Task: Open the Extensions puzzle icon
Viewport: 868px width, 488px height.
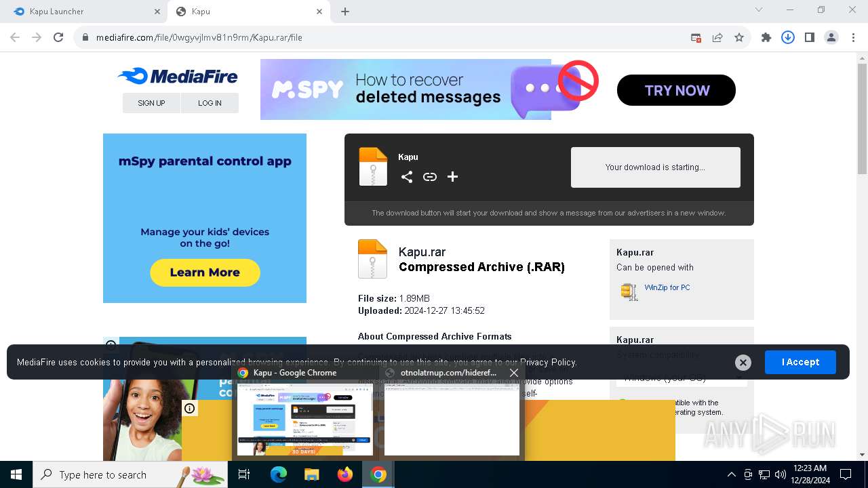Action: pyautogui.click(x=766, y=37)
